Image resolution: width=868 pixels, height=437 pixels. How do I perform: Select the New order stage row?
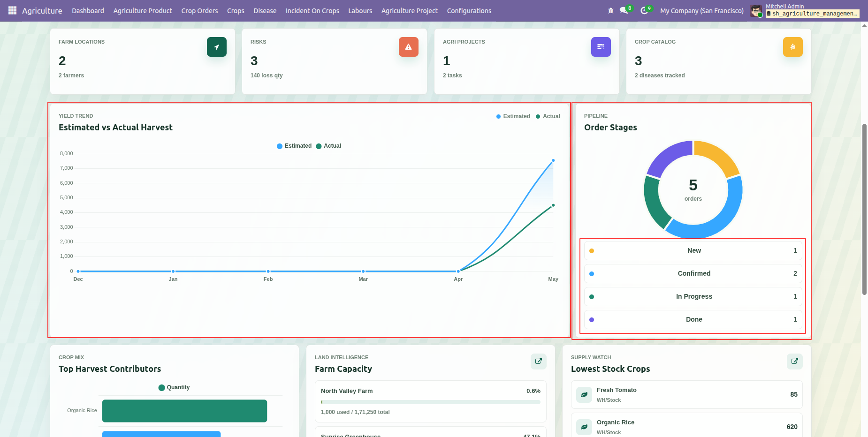pos(693,251)
